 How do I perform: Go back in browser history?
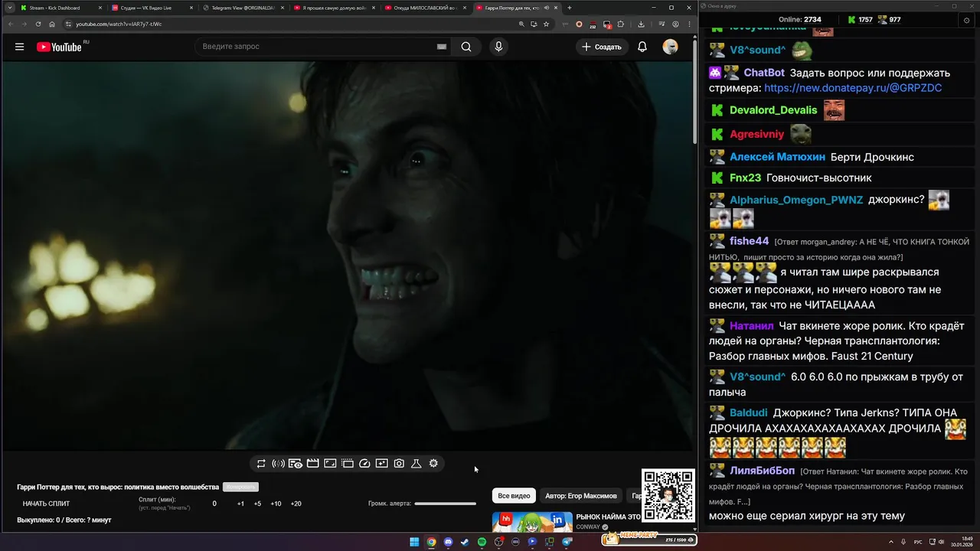(x=11, y=24)
